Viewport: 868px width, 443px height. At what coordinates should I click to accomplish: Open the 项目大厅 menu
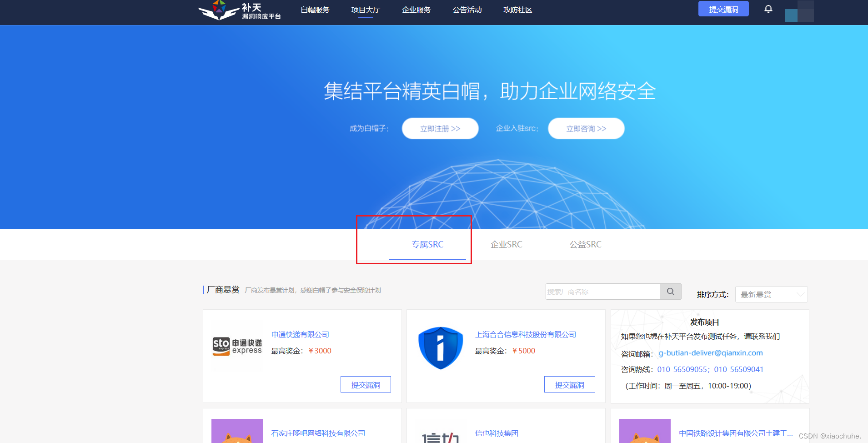(x=366, y=10)
